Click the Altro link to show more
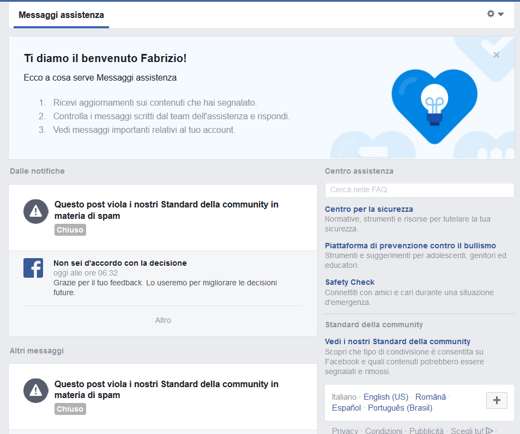Viewport: 520px width, 434px height. (x=163, y=320)
